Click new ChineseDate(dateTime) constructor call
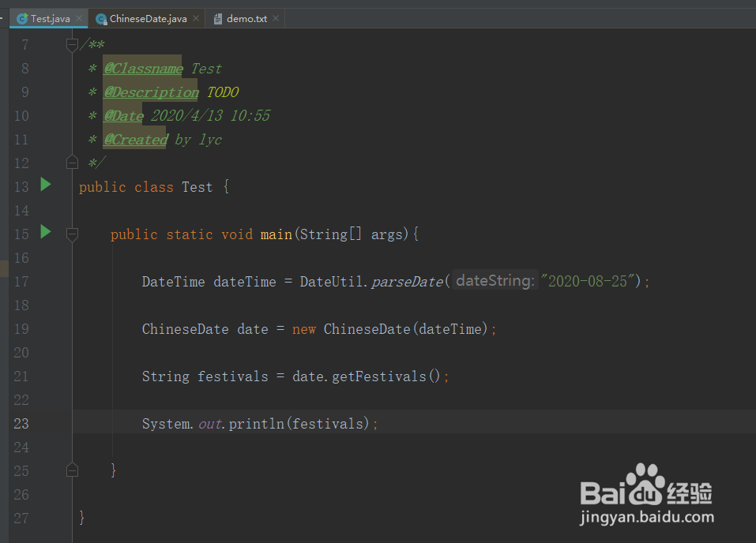756x543 pixels. pos(391,329)
